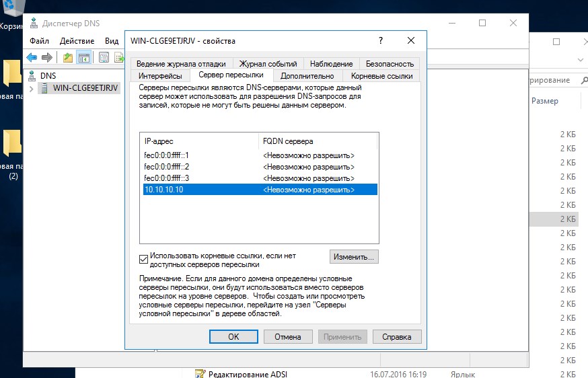Select WIN-CLGE9ETJRJV in the console tree

click(85, 88)
